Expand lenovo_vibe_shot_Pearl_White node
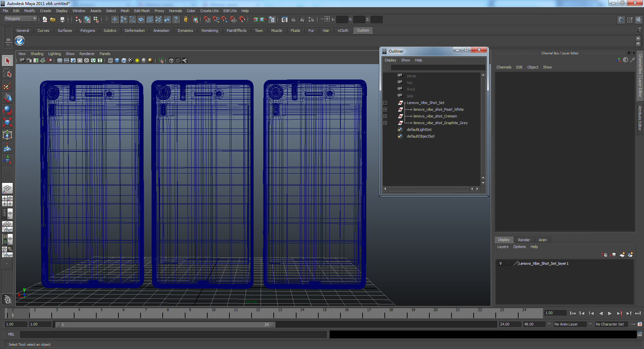Viewport: 644px width, 349px height. (385, 109)
